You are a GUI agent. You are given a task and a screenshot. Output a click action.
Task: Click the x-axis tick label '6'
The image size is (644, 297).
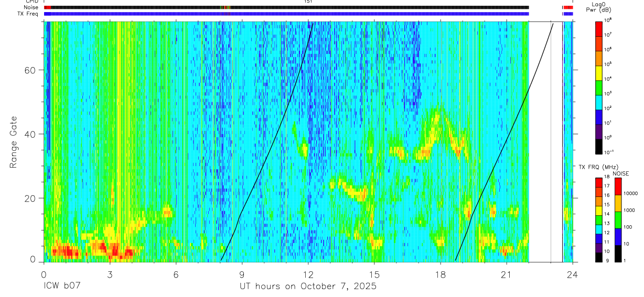point(176,274)
